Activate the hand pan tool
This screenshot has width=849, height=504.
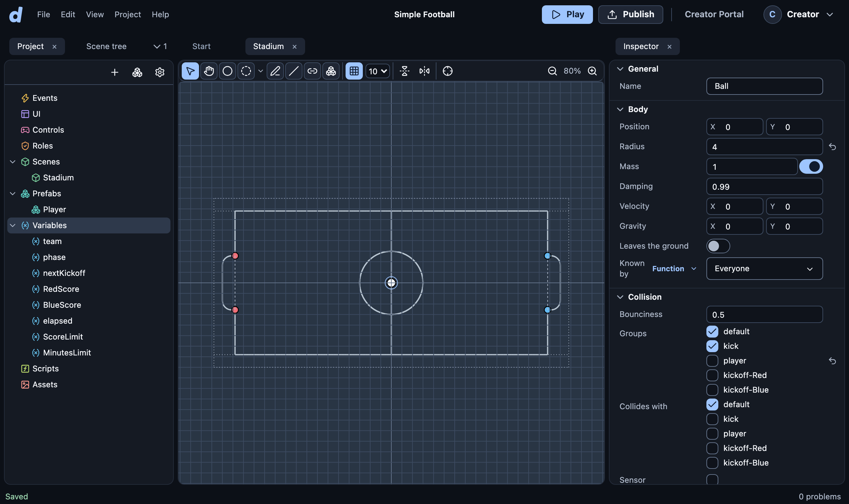[209, 71]
